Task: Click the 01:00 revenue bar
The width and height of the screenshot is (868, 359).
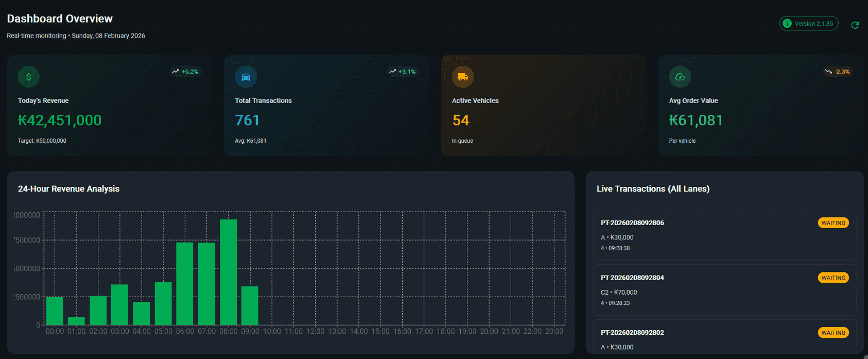Action: (76, 321)
